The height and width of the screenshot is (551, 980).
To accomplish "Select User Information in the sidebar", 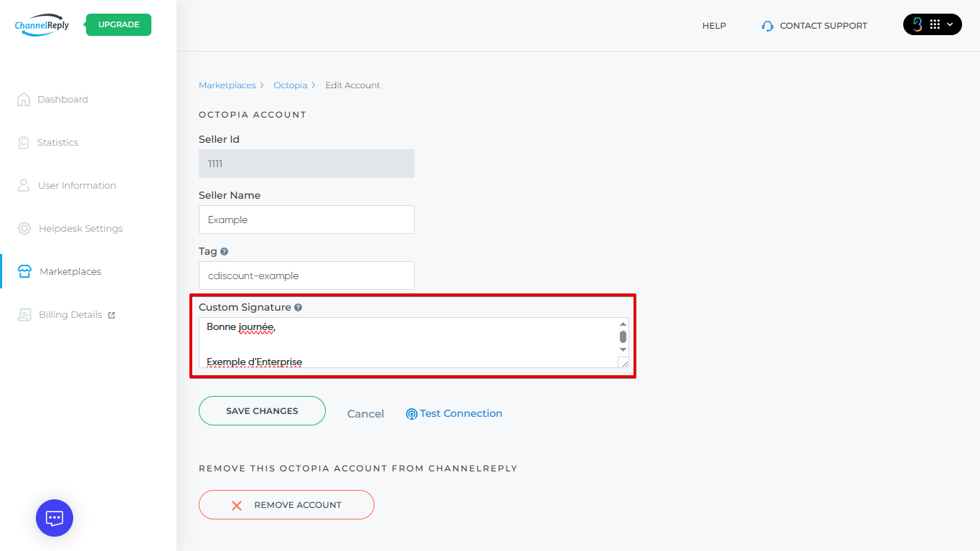I will point(77,185).
